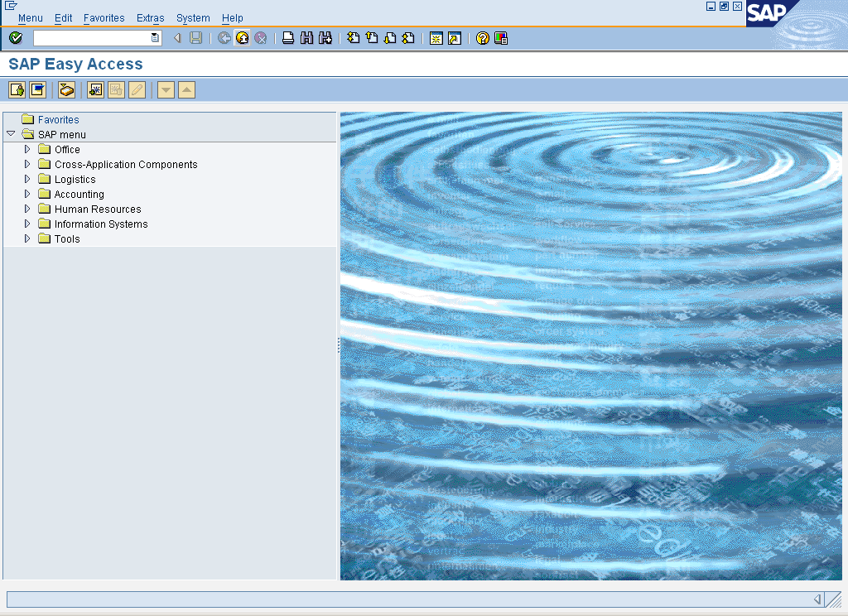Image resolution: width=848 pixels, height=616 pixels.
Task: Click the Change Favorites pencil icon
Action: pyautogui.click(x=137, y=89)
